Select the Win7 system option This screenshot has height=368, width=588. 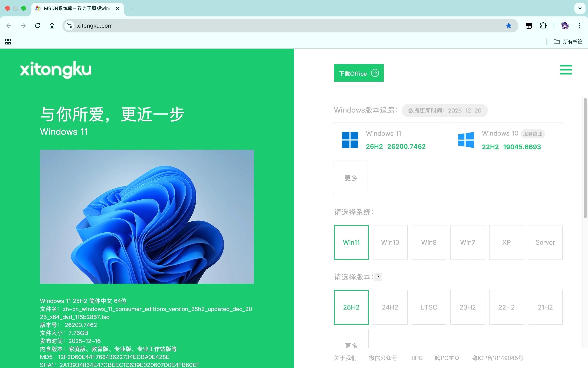(x=467, y=242)
